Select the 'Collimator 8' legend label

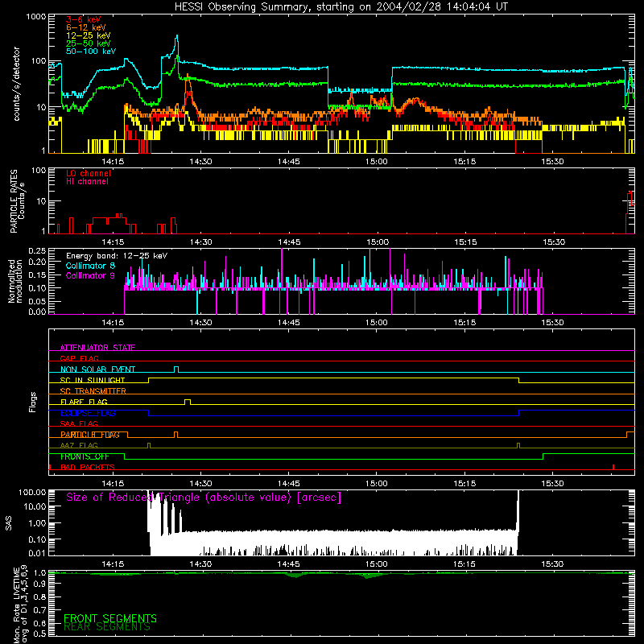[x=90, y=266]
